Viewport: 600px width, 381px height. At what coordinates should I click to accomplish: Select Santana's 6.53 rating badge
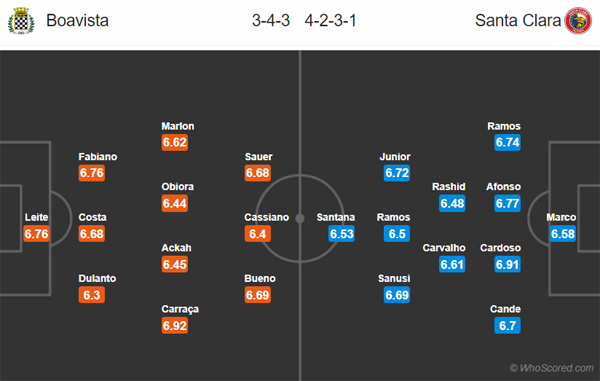(341, 234)
